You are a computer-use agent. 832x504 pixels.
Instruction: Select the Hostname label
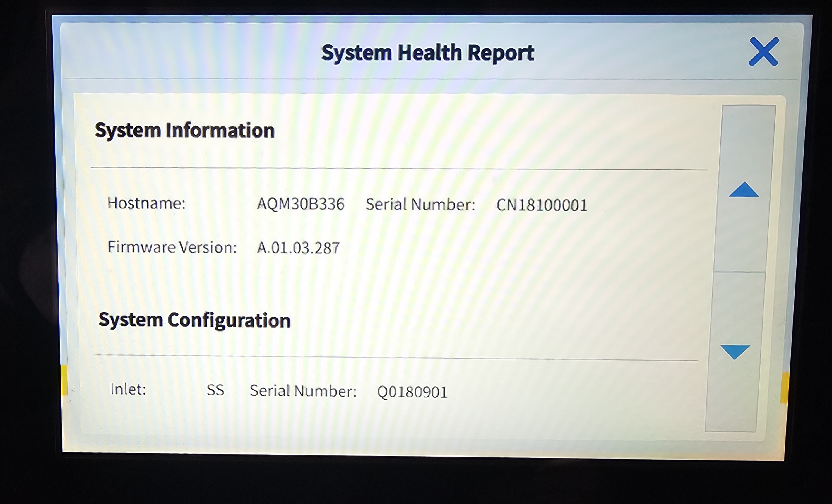[146, 203]
